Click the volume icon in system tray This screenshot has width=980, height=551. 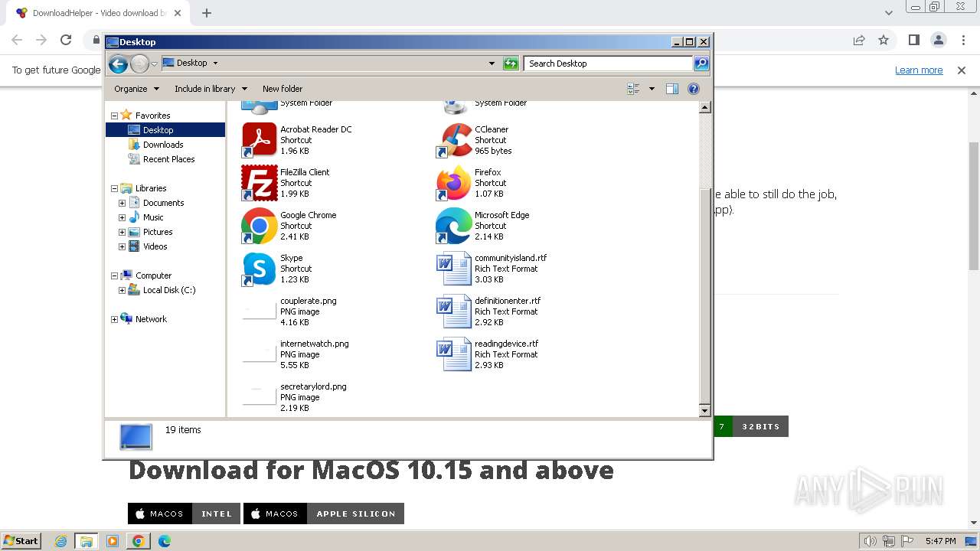(x=870, y=541)
